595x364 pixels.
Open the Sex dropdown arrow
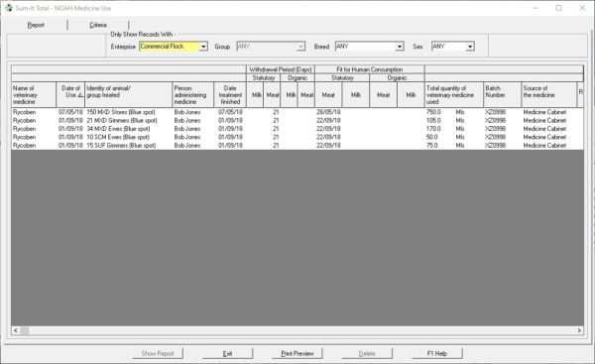tap(470, 47)
